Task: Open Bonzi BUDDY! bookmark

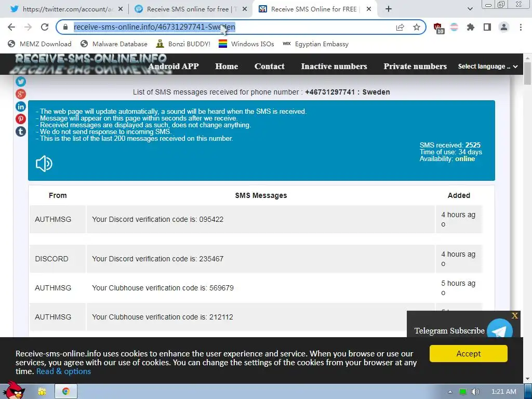Action: (x=183, y=44)
